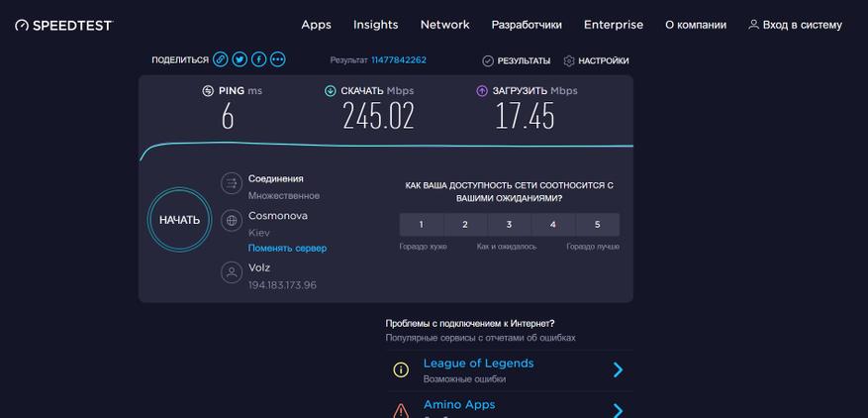Click the download speed value 245.02
Viewport: 868px width, 418px height.
379,116
